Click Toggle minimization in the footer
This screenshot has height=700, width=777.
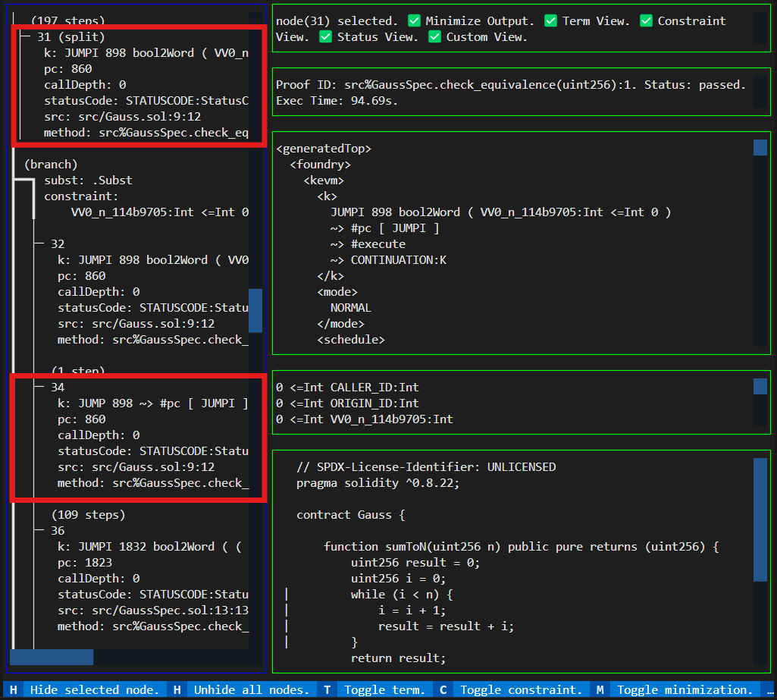coord(685,689)
